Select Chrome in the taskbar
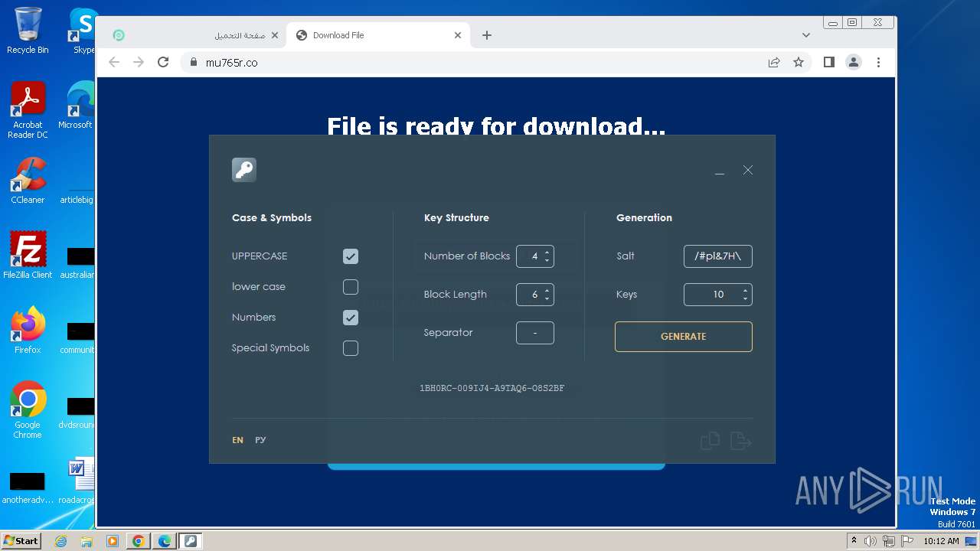This screenshot has height=551, width=980. 139,541
